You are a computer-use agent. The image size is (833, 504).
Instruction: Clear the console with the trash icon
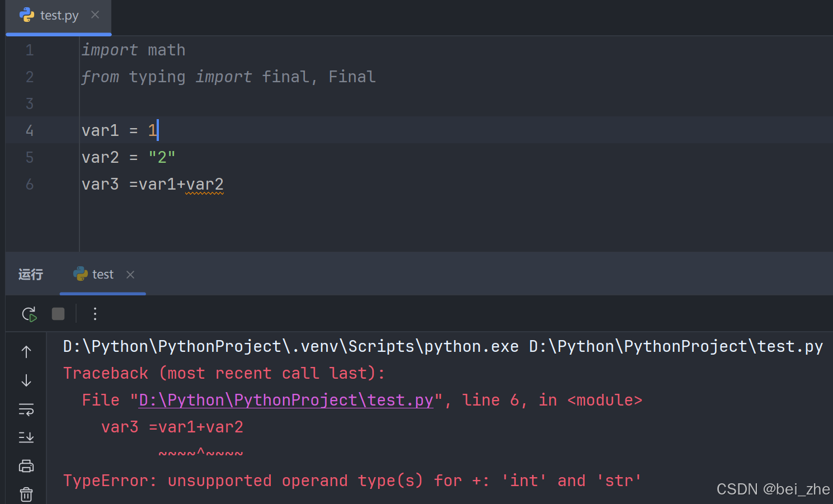(26, 494)
